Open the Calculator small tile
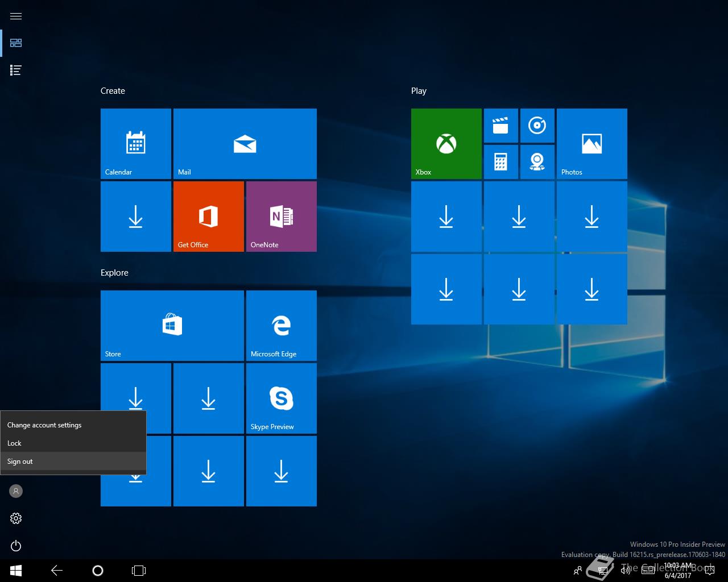 (x=501, y=162)
